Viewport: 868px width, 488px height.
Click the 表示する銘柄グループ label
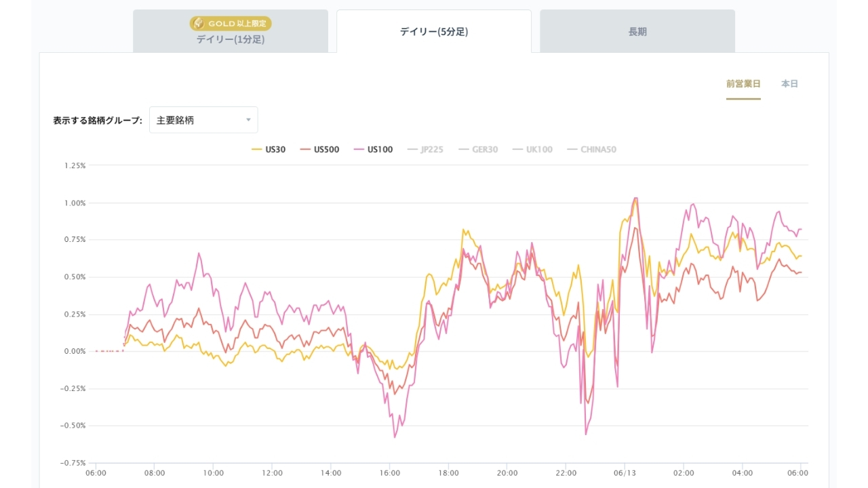tap(98, 121)
